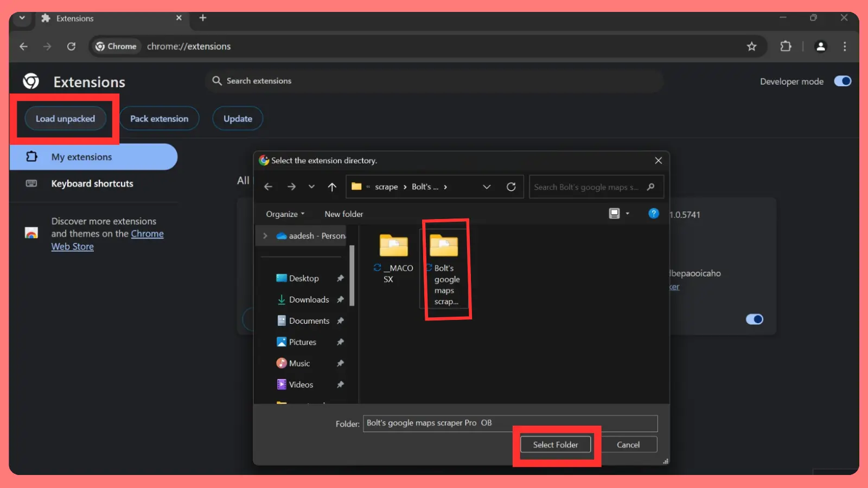
Task: Disable the extension card toggle
Action: (754, 319)
